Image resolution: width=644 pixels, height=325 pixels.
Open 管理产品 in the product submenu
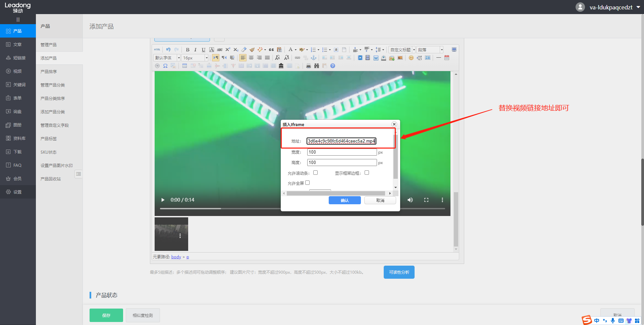49,45
